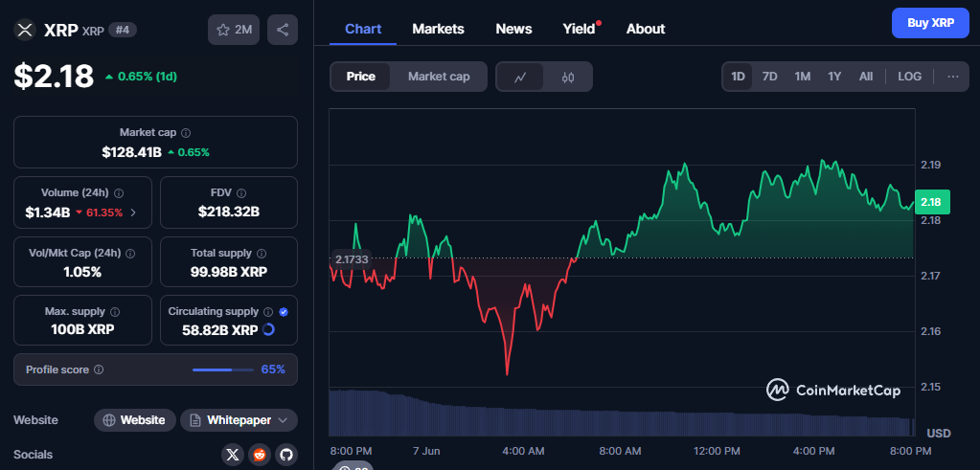This screenshot has width=980, height=470.
Task: Click the 4:00 AM time axis label
Action: [523, 451]
